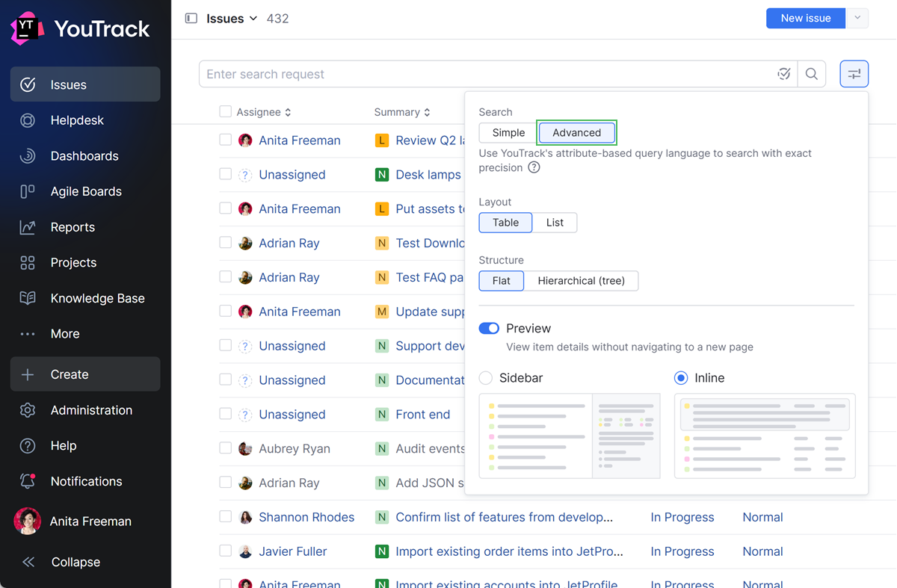Select the Sidebar preview radio button
Viewport: 897px width, 588px height.
(x=486, y=378)
